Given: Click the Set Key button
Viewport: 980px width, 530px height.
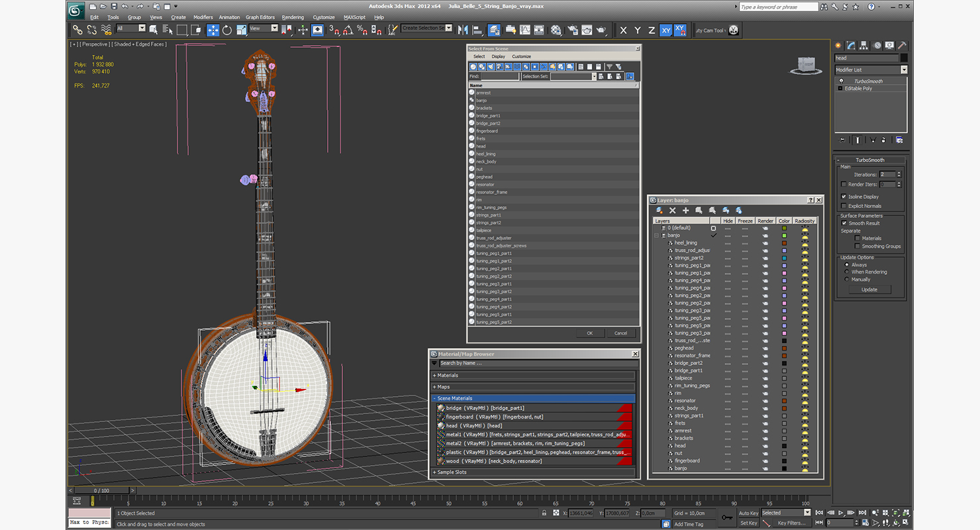Looking at the screenshot, I should point(748,523).
